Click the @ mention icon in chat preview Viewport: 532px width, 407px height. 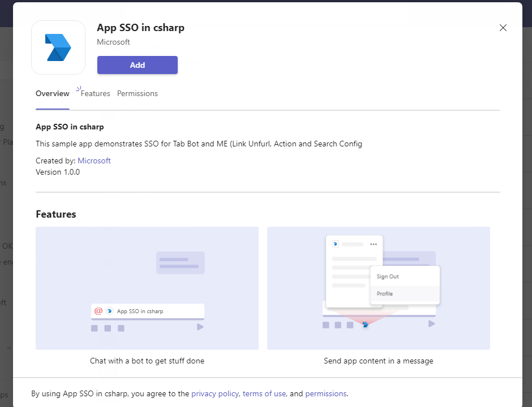coord(98,311)
